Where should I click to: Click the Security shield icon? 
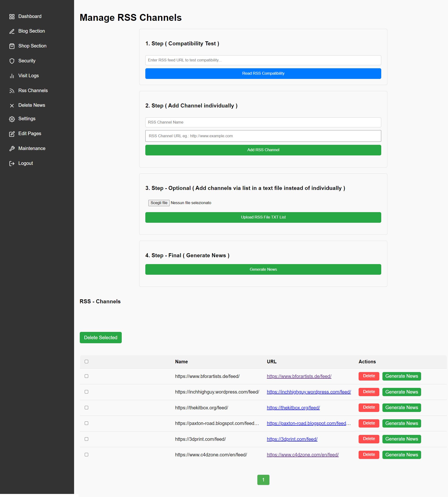coord(12,61)
